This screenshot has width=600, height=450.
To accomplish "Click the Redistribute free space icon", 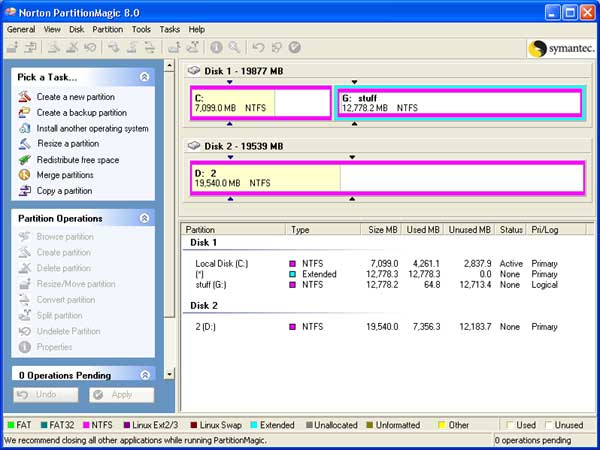I will [24, 160].
